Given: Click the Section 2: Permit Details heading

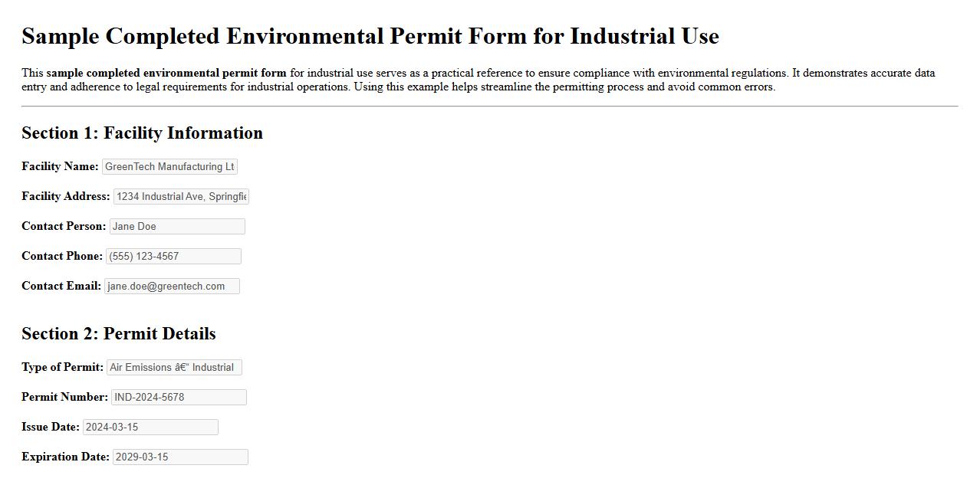Looking at the screenshot, I should (119, 333).
